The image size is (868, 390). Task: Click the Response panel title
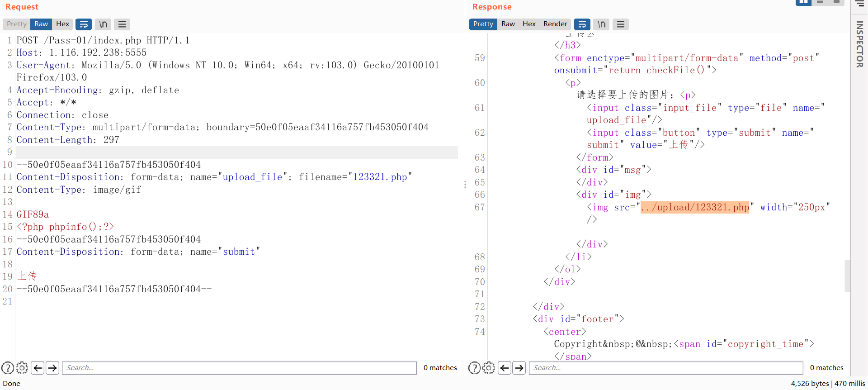tap(492, 7)
